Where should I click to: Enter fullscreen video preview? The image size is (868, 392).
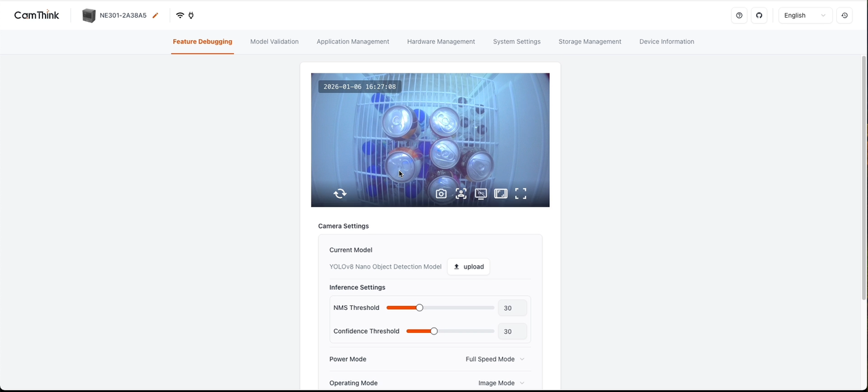(x=521, y=194)
